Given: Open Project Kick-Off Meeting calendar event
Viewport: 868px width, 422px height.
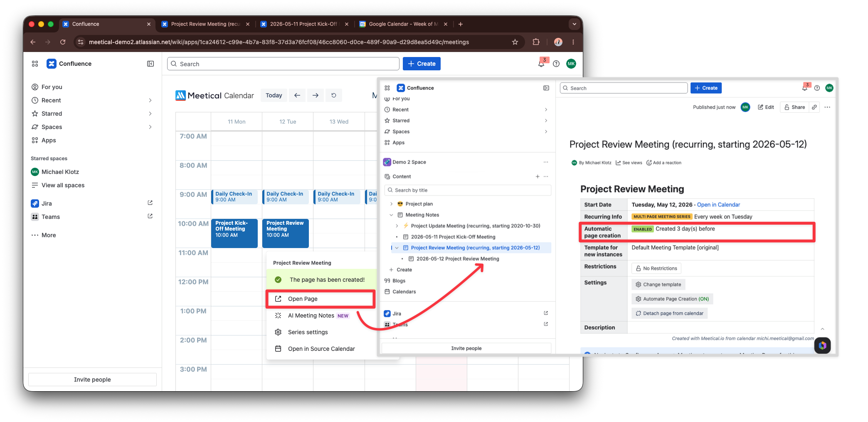Looking at the screenshot, I should [x=234, y=233].
